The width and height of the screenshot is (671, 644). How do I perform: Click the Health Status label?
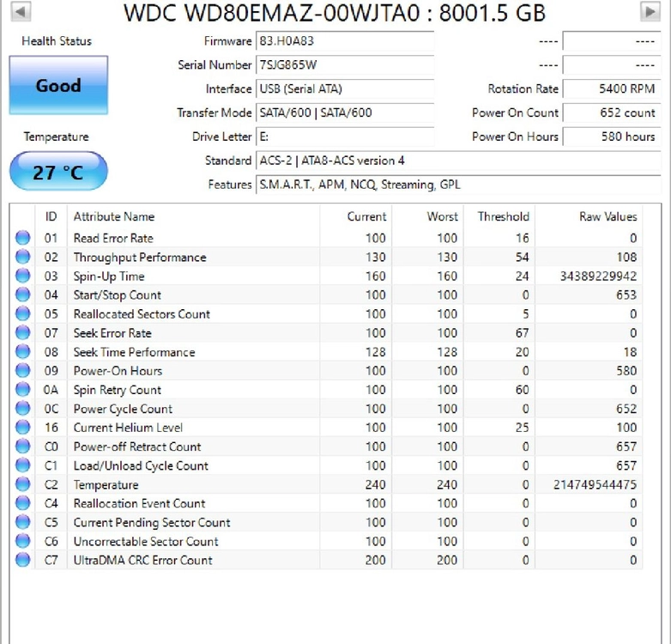[x=57, y=41]
